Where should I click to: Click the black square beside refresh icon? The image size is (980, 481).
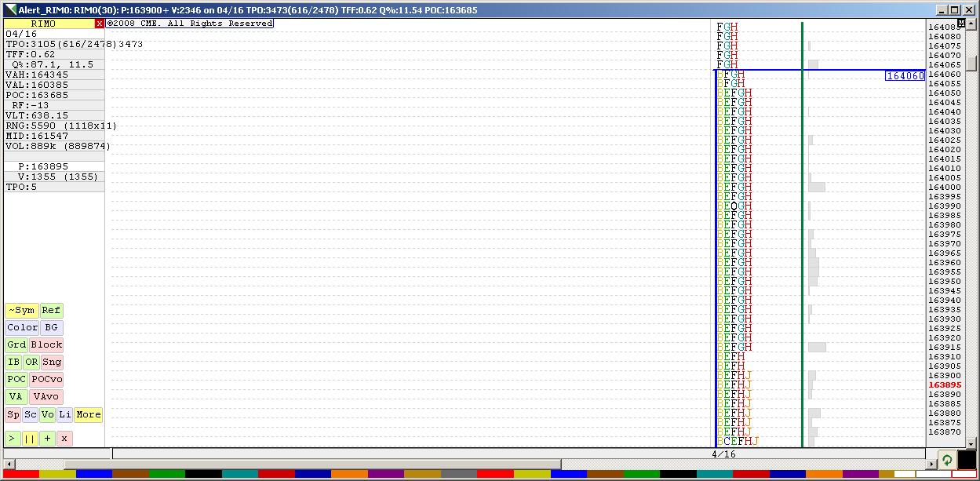967,460
